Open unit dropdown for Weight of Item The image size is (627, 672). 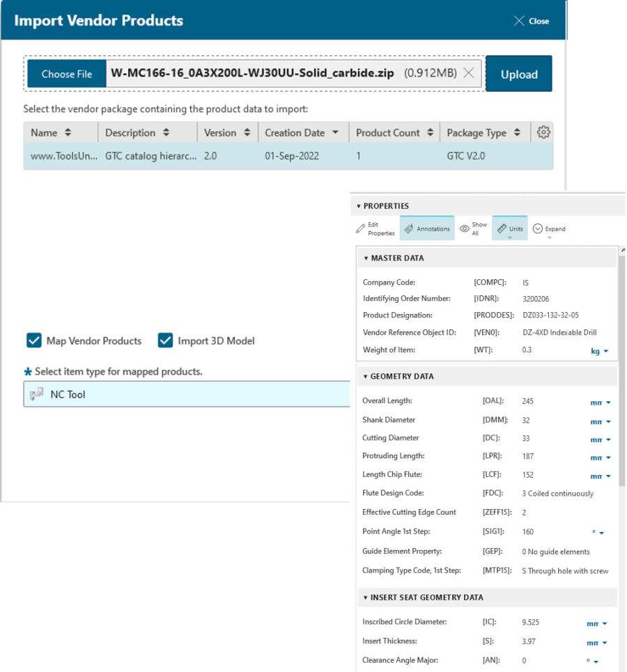click(600, 351)
